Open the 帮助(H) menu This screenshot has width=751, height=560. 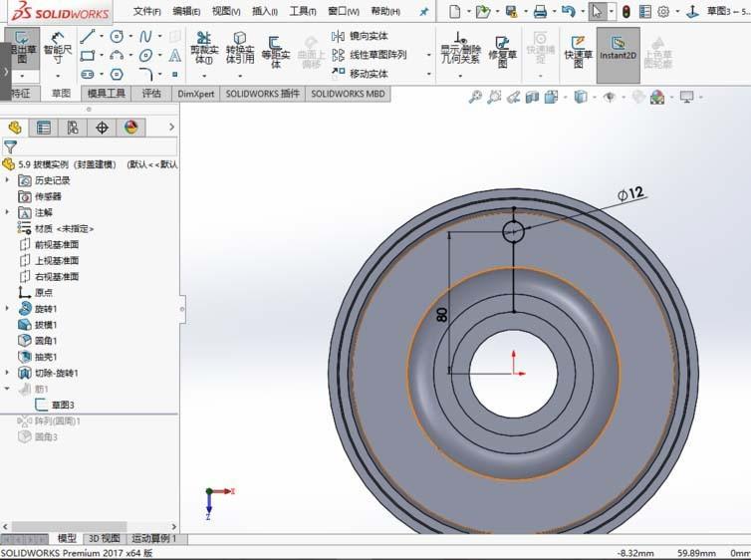coord(385,11)
